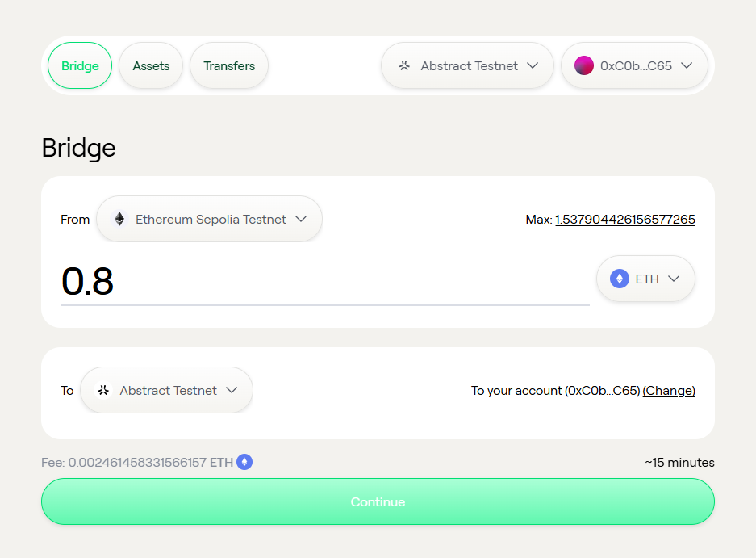Viewport: 756px width, 558px height.
Task: Switch to the Bridge tab
Action: tap(80, 66)
